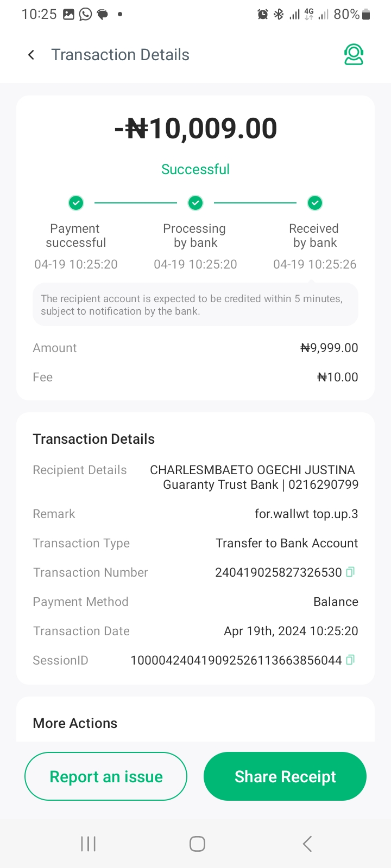Open customer support headset icon
The image size is (391, 868).
tap(354, 55)
